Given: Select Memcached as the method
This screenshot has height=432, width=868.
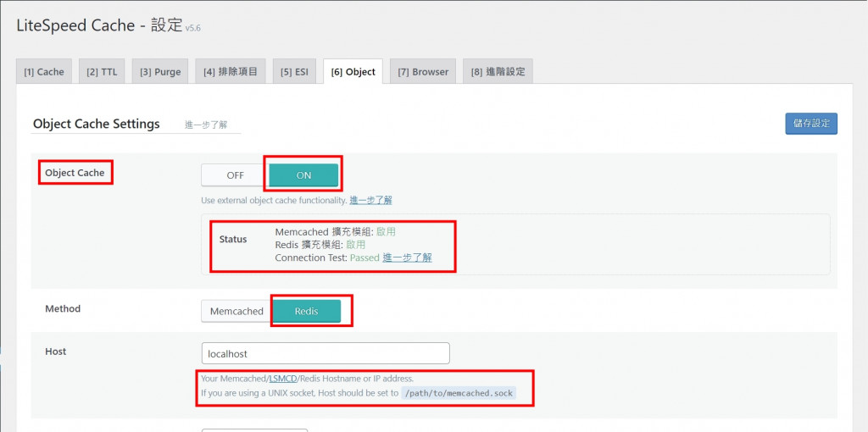Looking at the screenshot, I should (236, 312).
